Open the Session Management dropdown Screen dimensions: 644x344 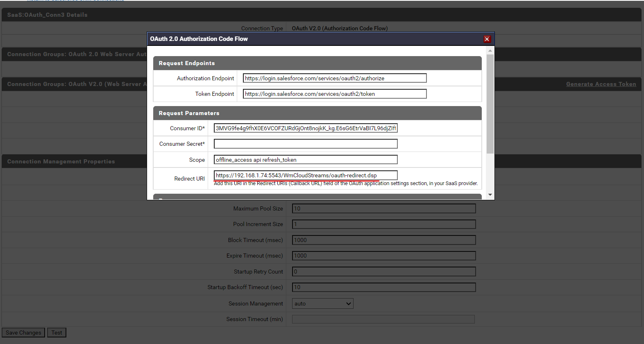(322, 303)
